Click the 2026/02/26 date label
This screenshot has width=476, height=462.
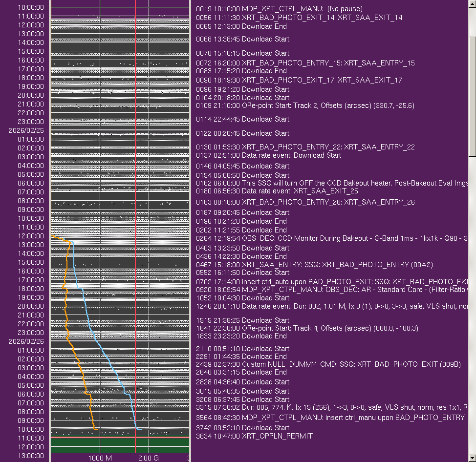click(26, 341)
